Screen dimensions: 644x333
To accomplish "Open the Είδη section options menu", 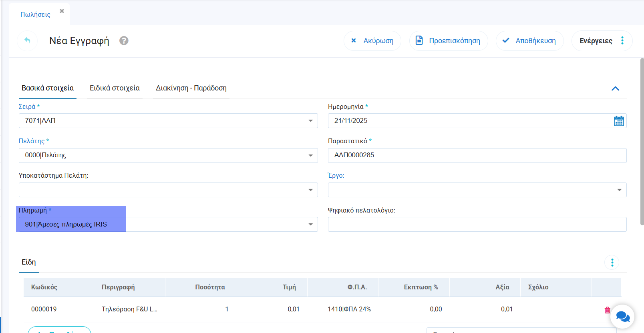I will click(612, 263).
